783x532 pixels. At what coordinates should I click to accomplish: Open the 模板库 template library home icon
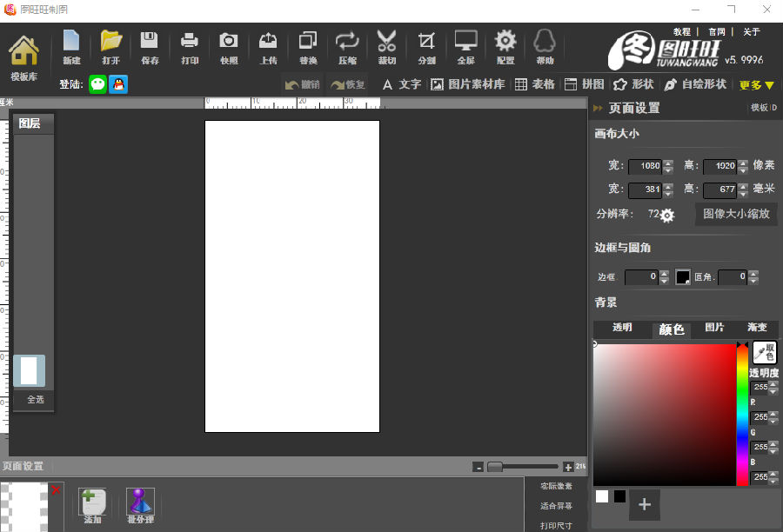click(x=24, y=52)
